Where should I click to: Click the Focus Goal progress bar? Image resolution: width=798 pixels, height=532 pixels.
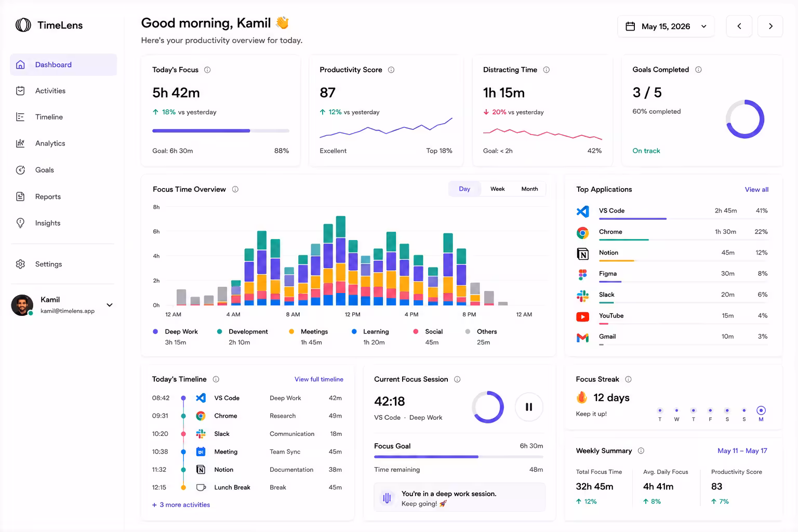click(458, 457)
